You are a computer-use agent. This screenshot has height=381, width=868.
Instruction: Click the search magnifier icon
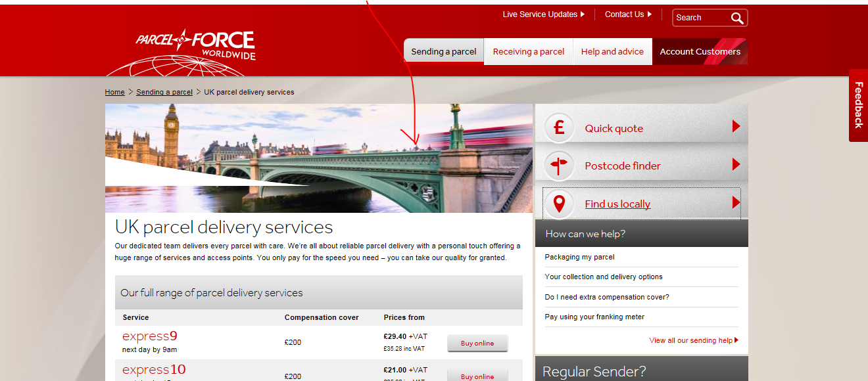(x=737, y=18)
